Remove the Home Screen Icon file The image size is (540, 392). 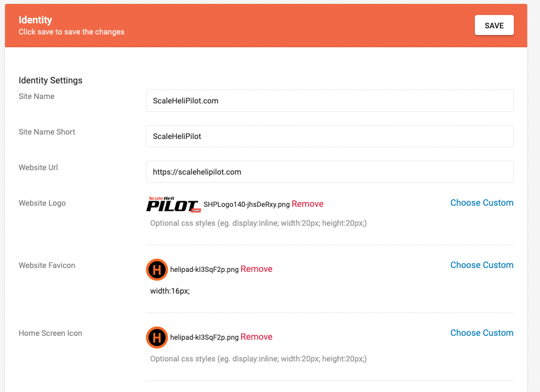pyautogui.click(x=257, y=337)
